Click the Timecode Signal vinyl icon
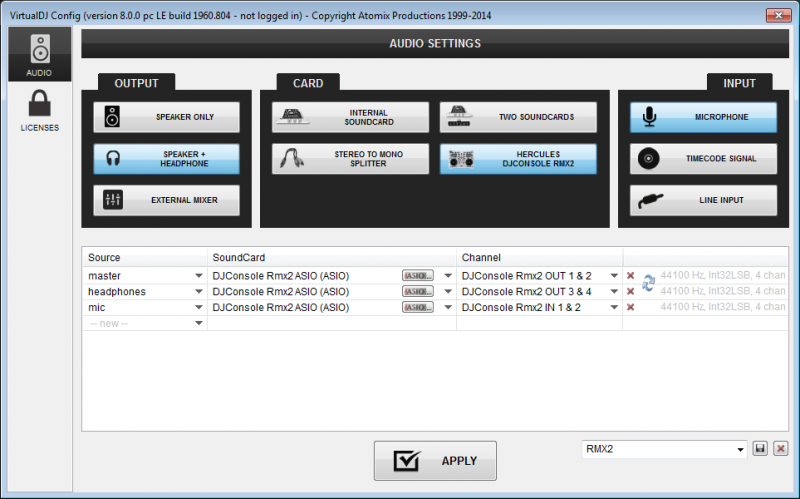The height and width of the screenshot is (499, 800). click(x=650, y=158)
